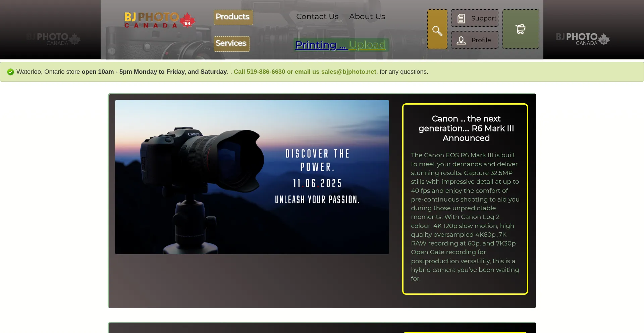Expand the Services menu
The width and height of the screenshot is (644, 333).
pos(231,44)
